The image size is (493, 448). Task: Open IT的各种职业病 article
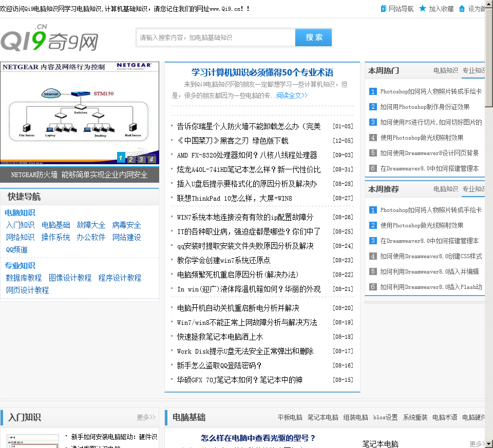pyautogui.click(x=249, y=231)
